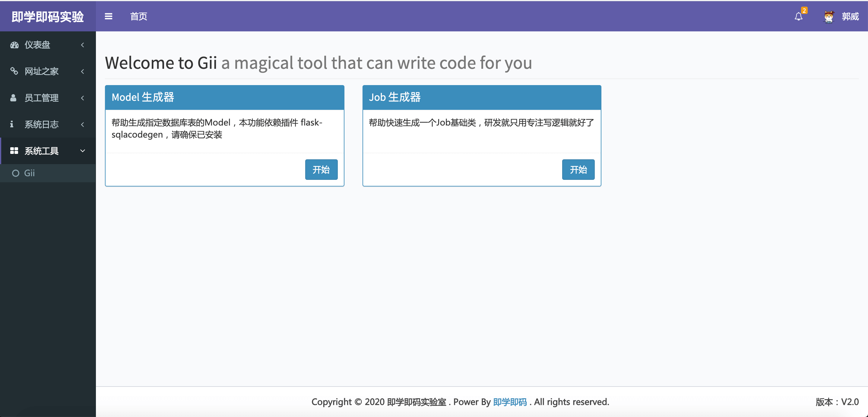
Task: Click the 系统工具 grid icon
Action: coord(14,151)
